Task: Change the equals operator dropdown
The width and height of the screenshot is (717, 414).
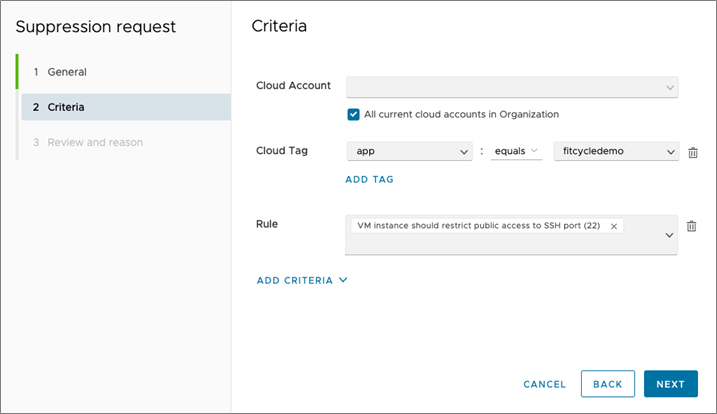Action: (x=516, y=151)
